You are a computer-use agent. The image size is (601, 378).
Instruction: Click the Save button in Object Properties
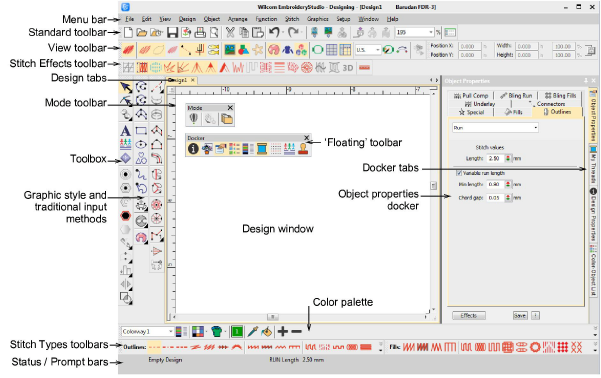pos(520,316)
